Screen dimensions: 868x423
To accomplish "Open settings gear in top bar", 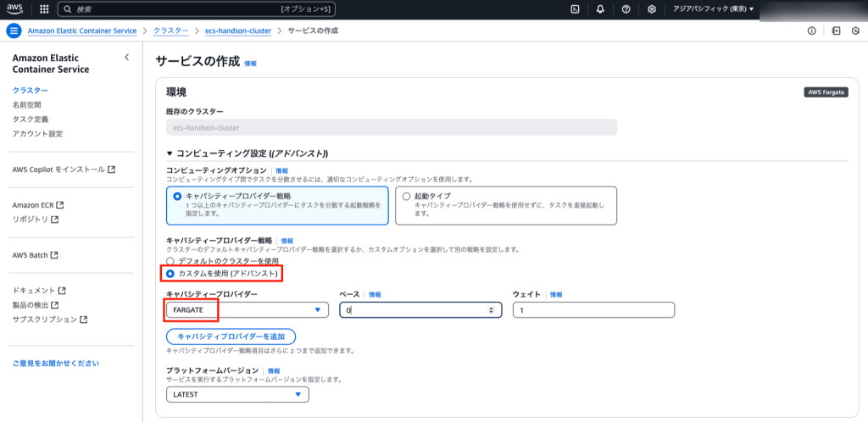I will 651,9.
